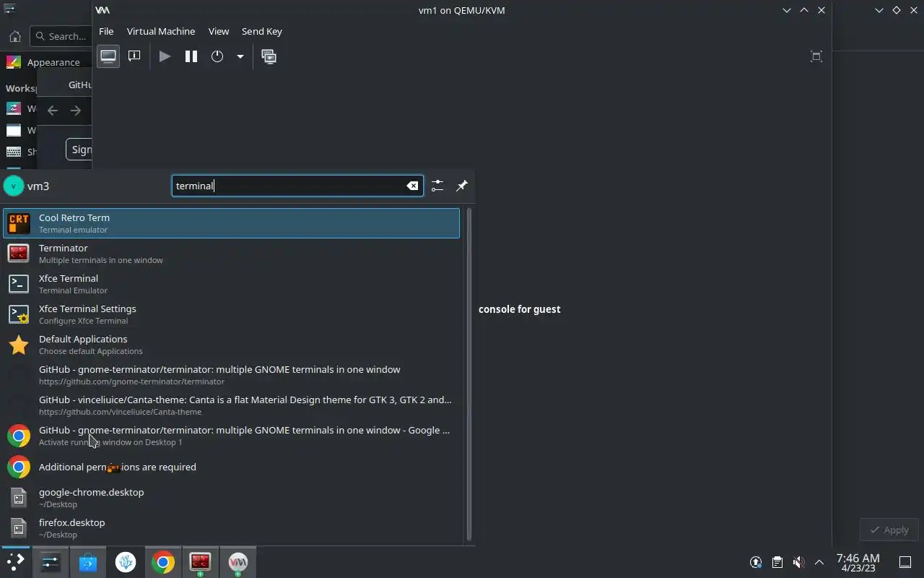Go forward in the browser window
The height and width of the screenshot is (578, 924).
pos(76,111)
